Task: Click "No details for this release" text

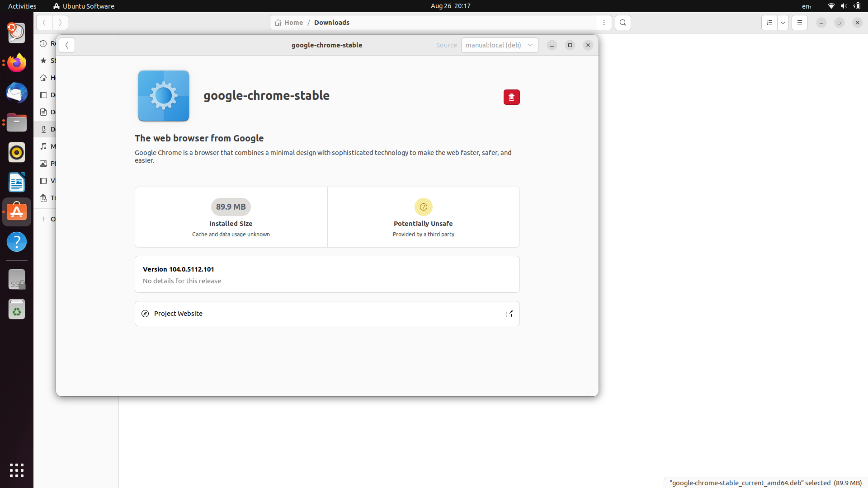Action: pos(182,281)
